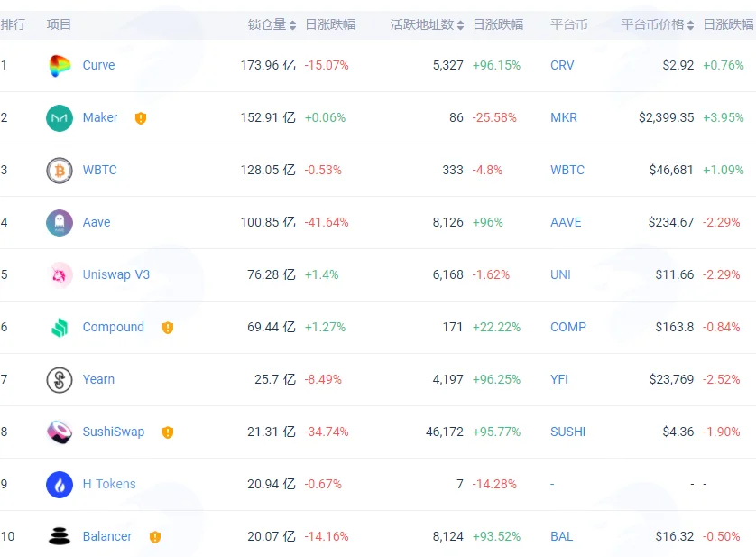Click the WBTC bitcoin logo icon
The height and width of the screenshot is (557, 756).
click(60, 171)
